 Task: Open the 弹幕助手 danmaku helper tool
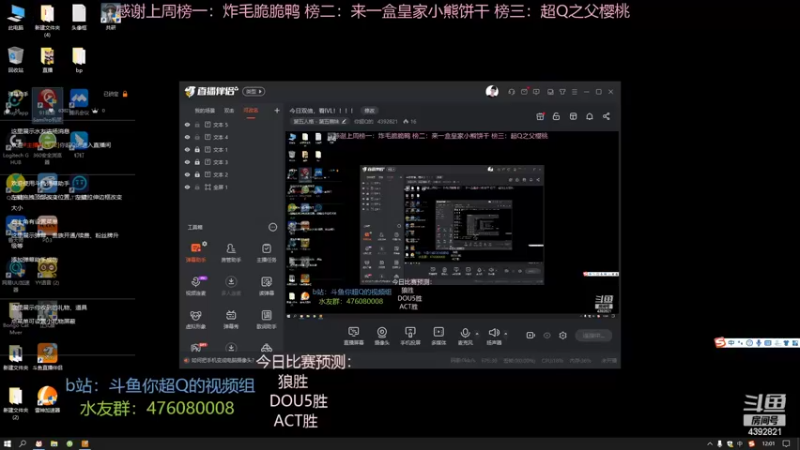(196, 252)
